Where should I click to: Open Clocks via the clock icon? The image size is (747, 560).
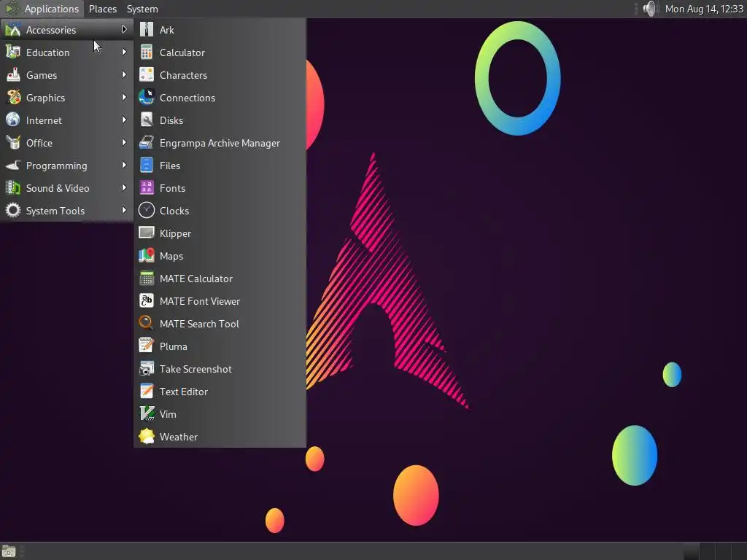tap(146, 211)
